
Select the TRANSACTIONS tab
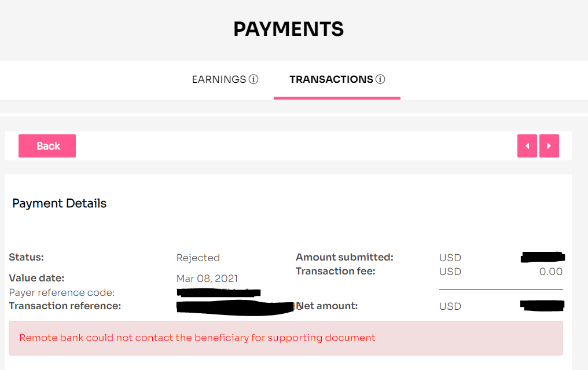(331, 79)
